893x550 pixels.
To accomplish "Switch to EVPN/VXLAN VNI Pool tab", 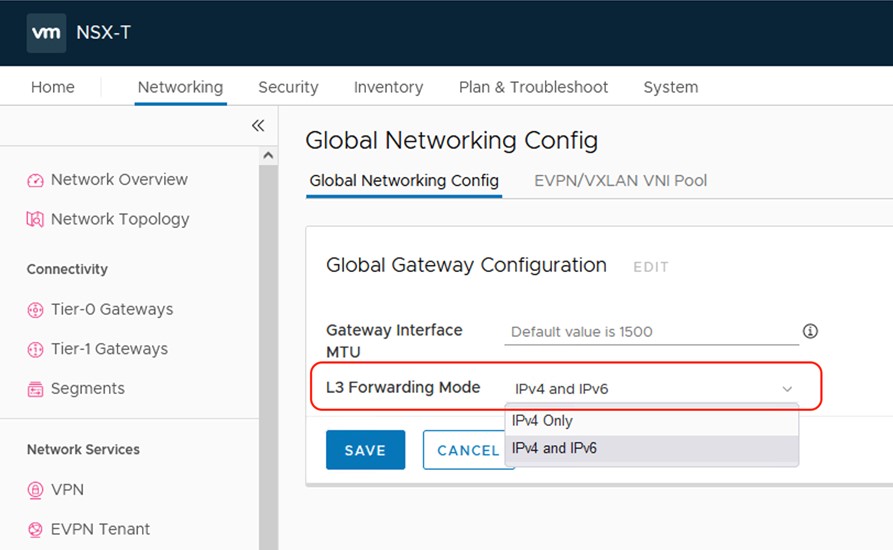I will (620, 181).
